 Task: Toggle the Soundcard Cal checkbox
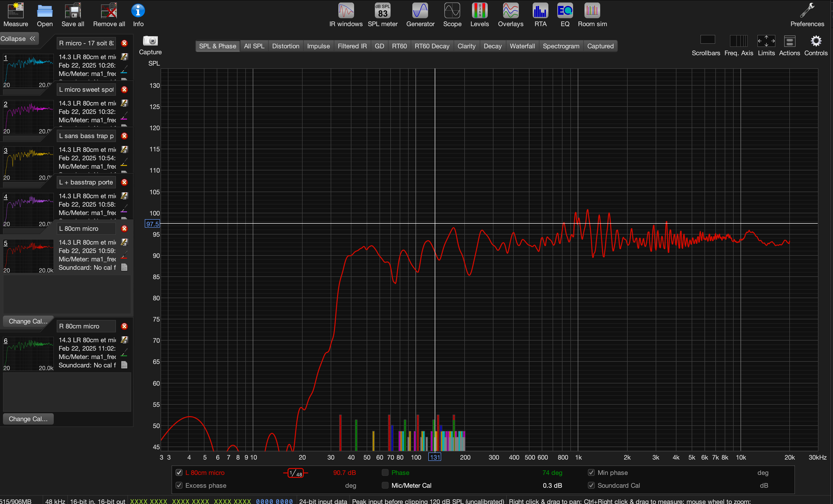tap(591, 486)
